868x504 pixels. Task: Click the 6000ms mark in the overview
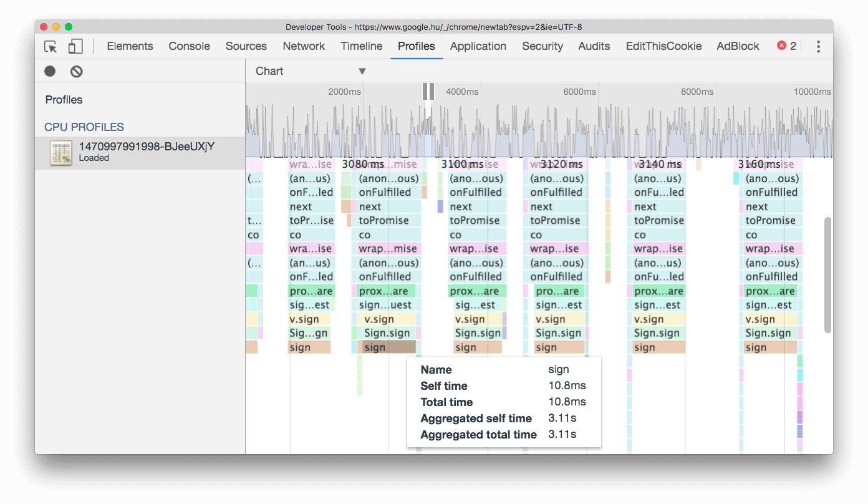[579, 92]
